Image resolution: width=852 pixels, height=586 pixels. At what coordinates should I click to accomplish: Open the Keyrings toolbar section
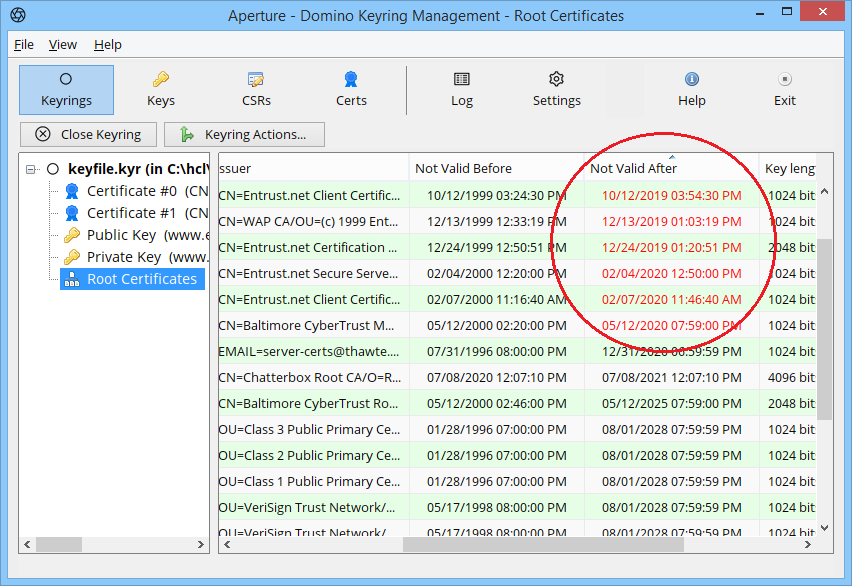[x=66, y=90]
